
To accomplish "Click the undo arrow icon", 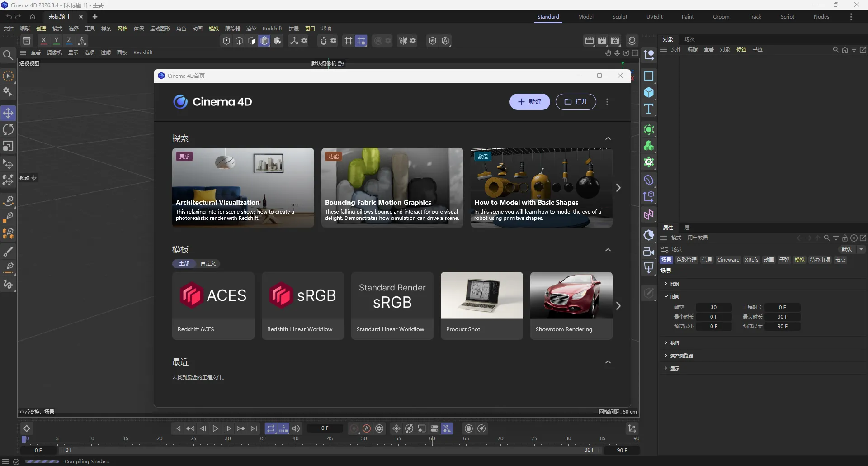I will click(x=9, y=17).
